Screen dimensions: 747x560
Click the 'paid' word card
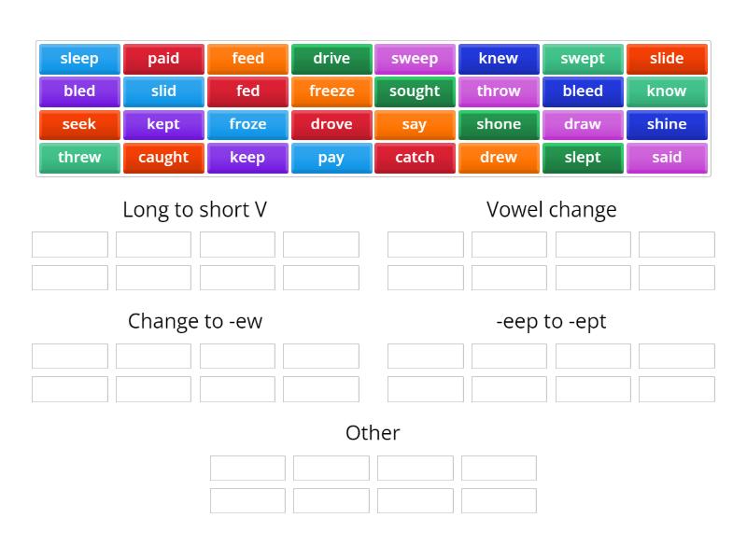coord(162,58)
